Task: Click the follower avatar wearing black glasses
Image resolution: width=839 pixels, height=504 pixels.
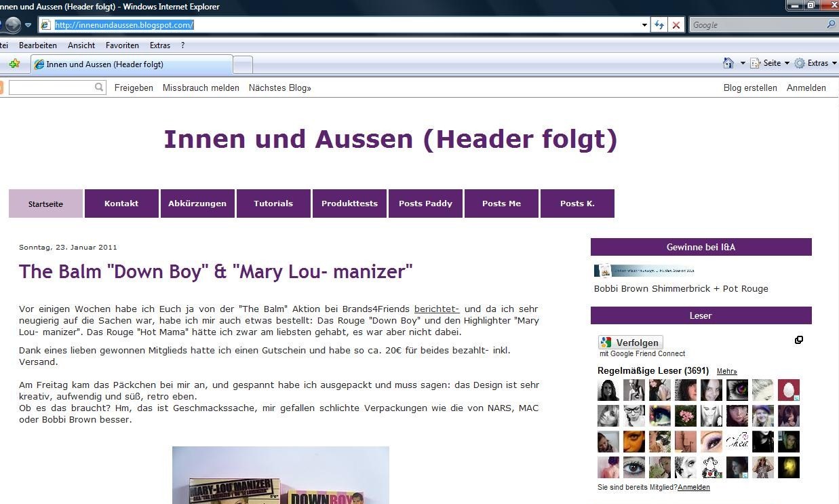Action: [x=634, y=416]
